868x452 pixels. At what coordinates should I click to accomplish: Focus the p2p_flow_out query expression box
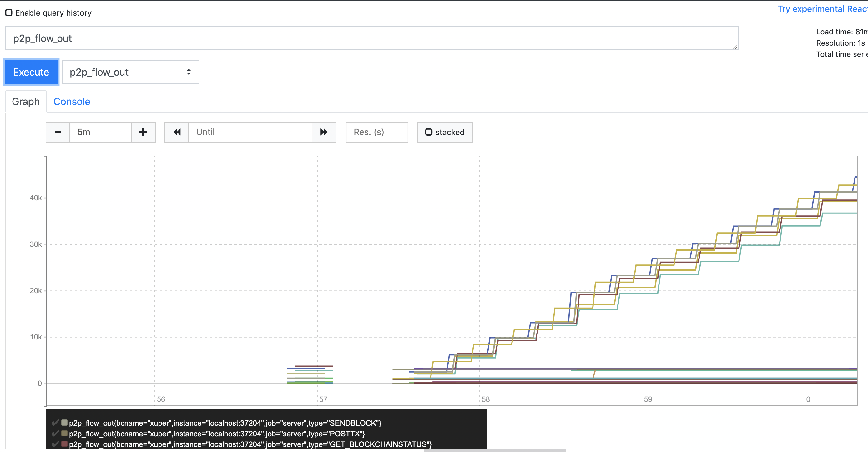tap(372, 38)
